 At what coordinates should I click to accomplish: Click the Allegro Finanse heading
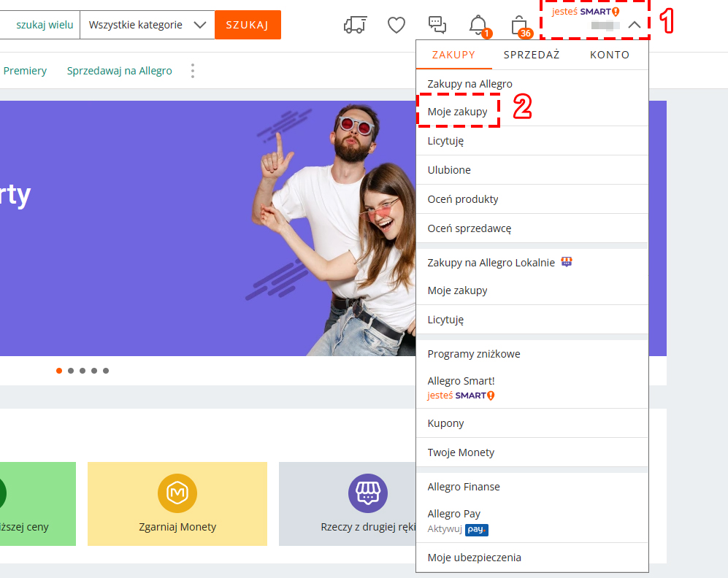click(x=464, y=487)
